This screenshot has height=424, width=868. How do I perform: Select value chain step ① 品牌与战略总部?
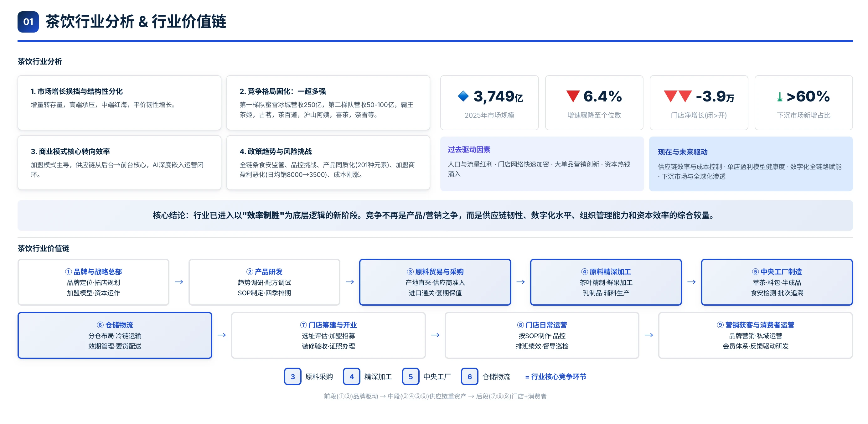point(93,282)
